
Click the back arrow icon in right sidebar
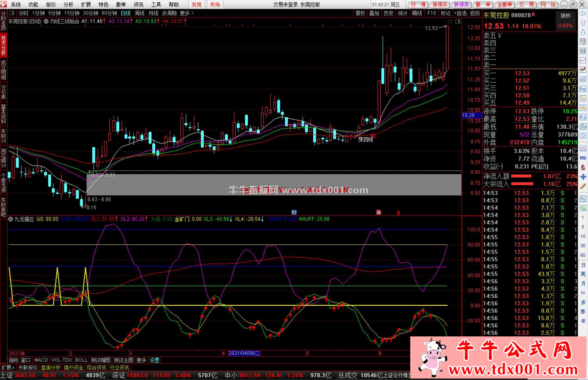[x=583, y=13]
